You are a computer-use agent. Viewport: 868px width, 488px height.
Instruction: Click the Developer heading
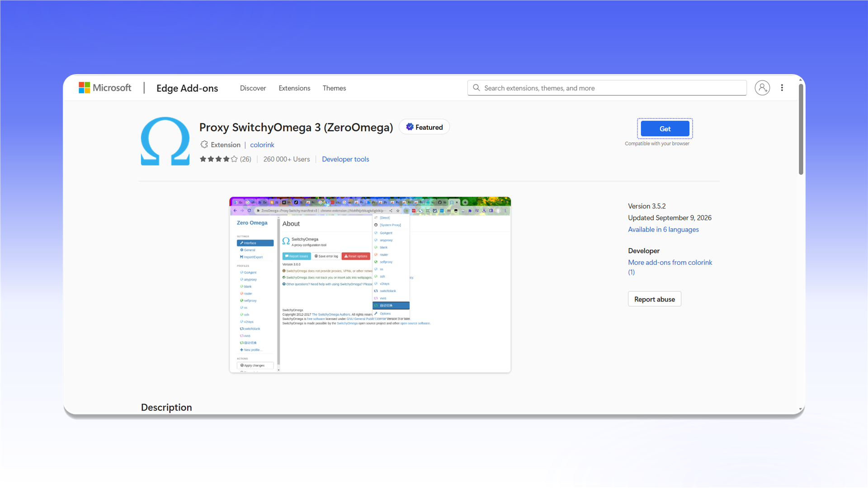click(644, 251)
